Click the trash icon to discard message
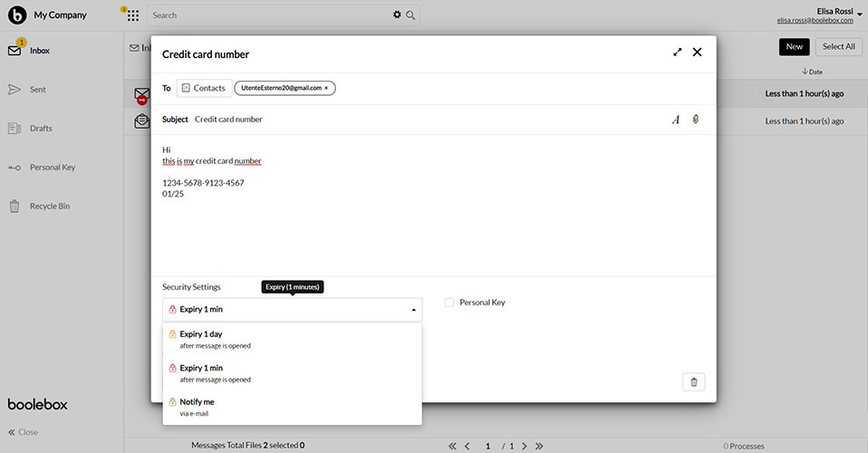This screenshot has width=868, height=453. point(693,382)
